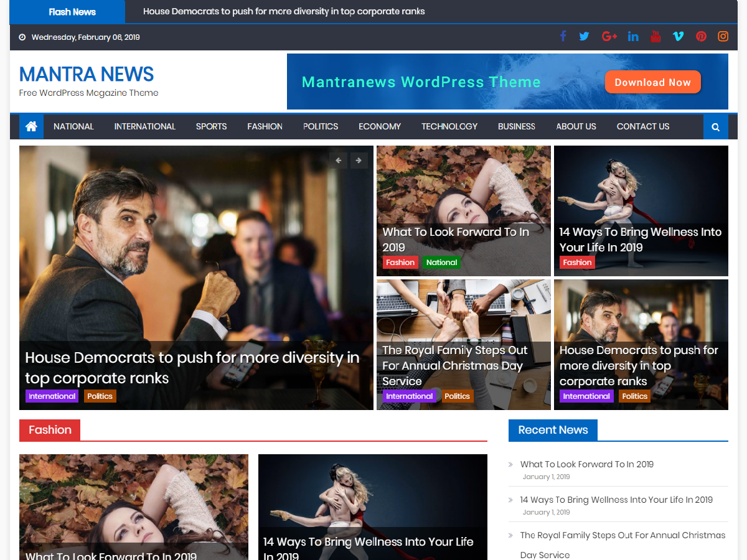Open the Google Plus icon link

point(609,36)
